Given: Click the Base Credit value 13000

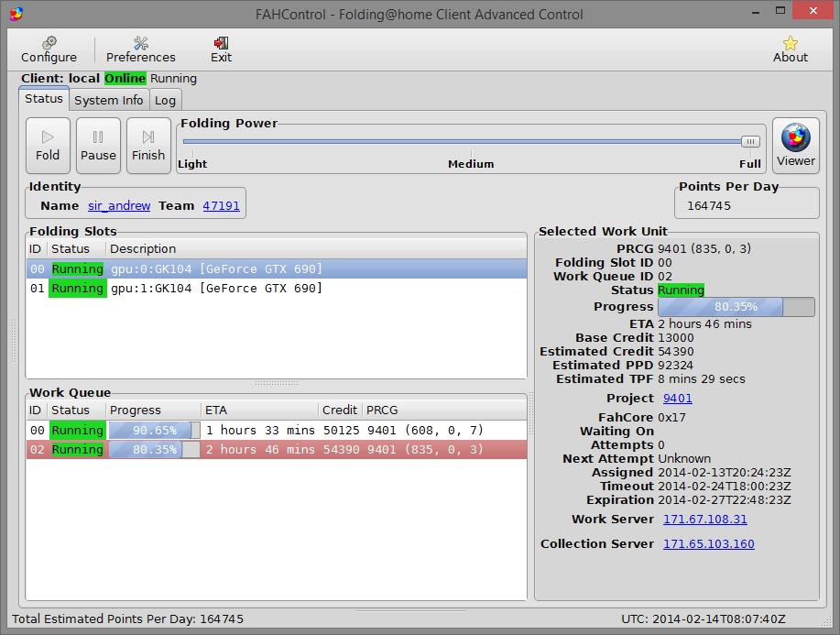Looking at the screenshot, I should click(x=675, y=338).
